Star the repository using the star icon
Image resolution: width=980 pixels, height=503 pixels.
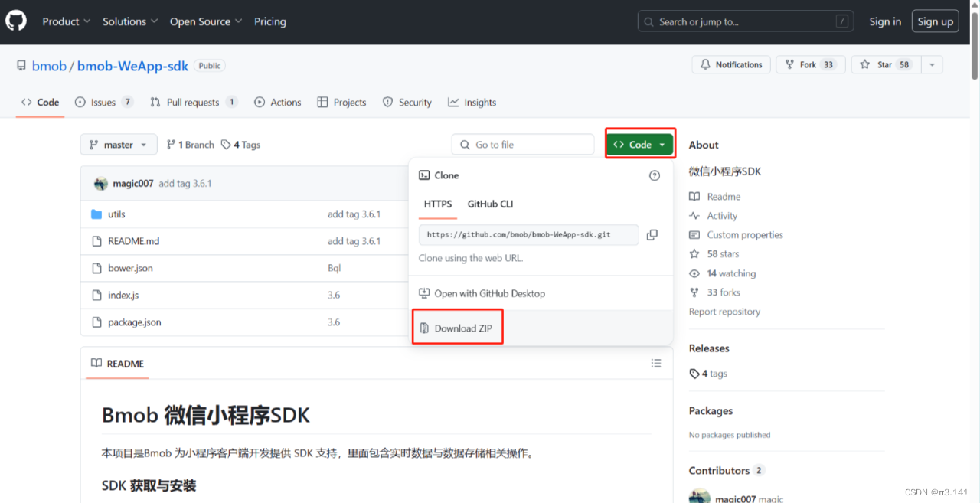864,64
